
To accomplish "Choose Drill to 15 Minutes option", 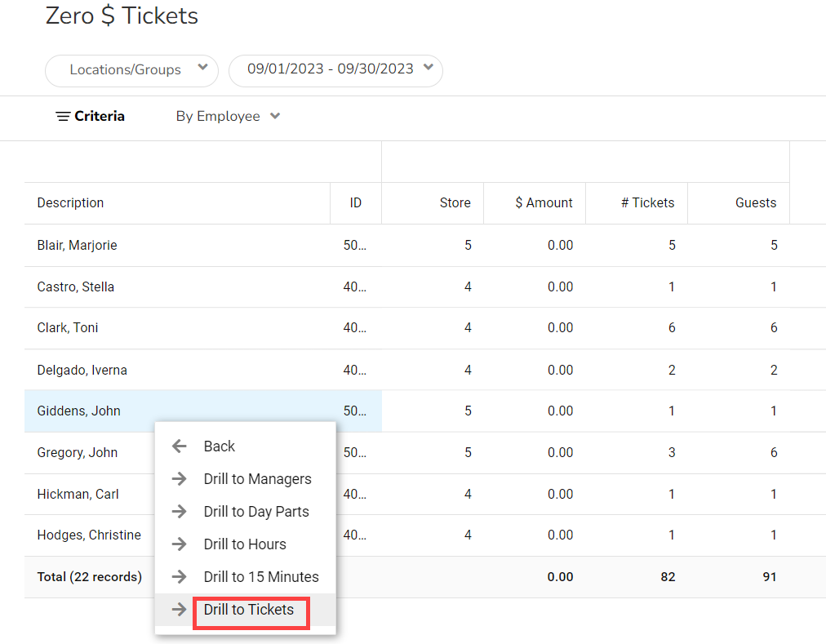I will pyautogui.click(x=261, y=577).
